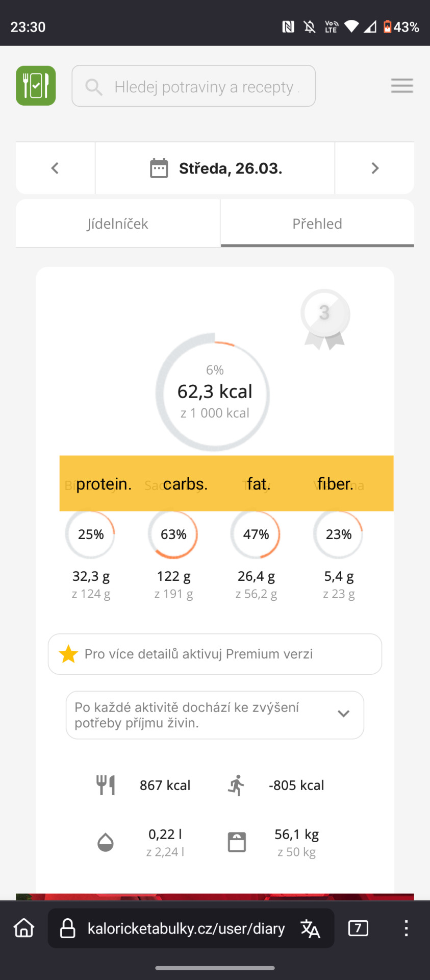Open browser tab switcher showing 7
The height and width of the screenshot is (980, 430).
[358, 928]
